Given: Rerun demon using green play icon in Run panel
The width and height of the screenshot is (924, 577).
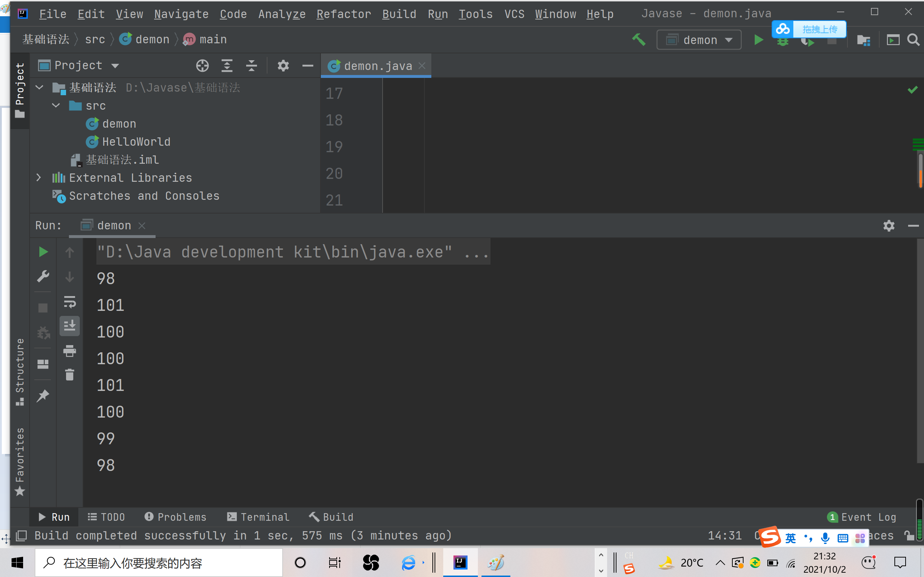Looking at the screenshot, I should click(43, 252).
